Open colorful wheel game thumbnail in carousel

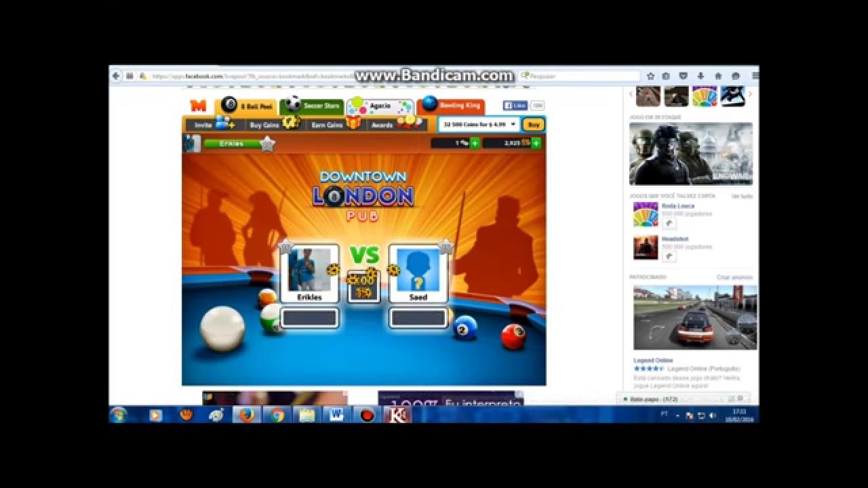[x=705, y=96]
